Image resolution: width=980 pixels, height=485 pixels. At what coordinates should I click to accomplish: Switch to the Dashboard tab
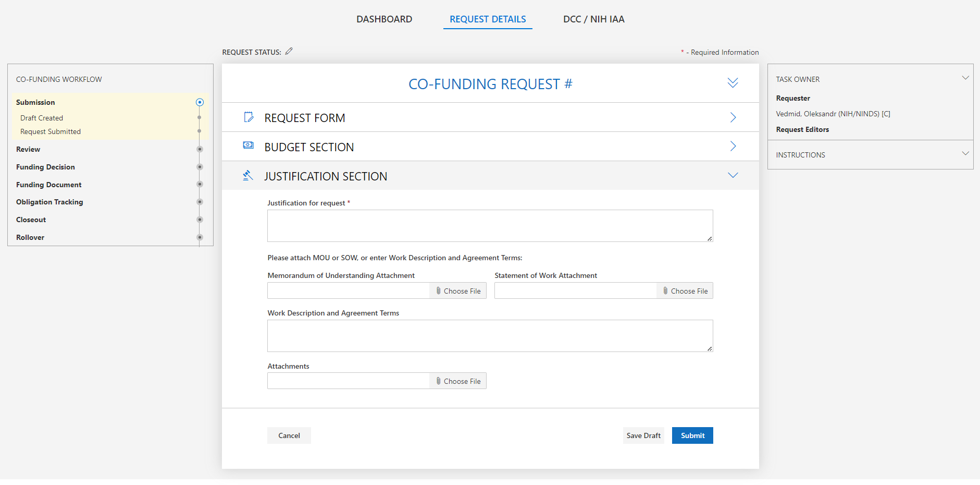pyautogui.click(x=384, y=19)
